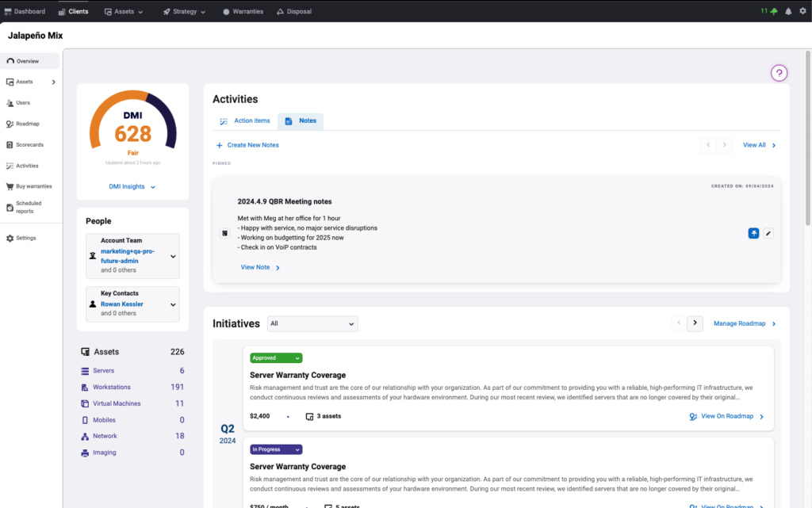Open the Virtual Machines asset link
Screen dimensions: 812x508
click(117, 403)
